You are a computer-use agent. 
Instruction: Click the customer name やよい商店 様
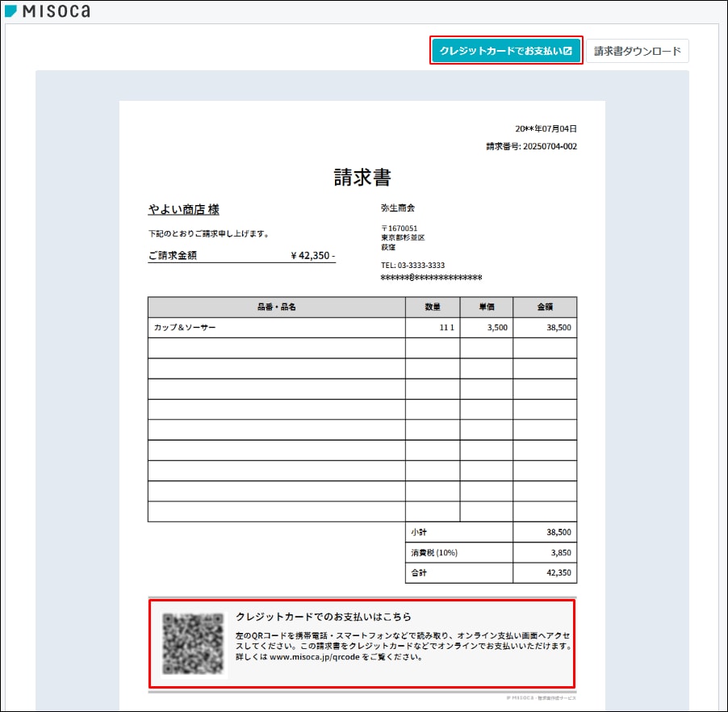pyautogui.click(x=183, y=210)
